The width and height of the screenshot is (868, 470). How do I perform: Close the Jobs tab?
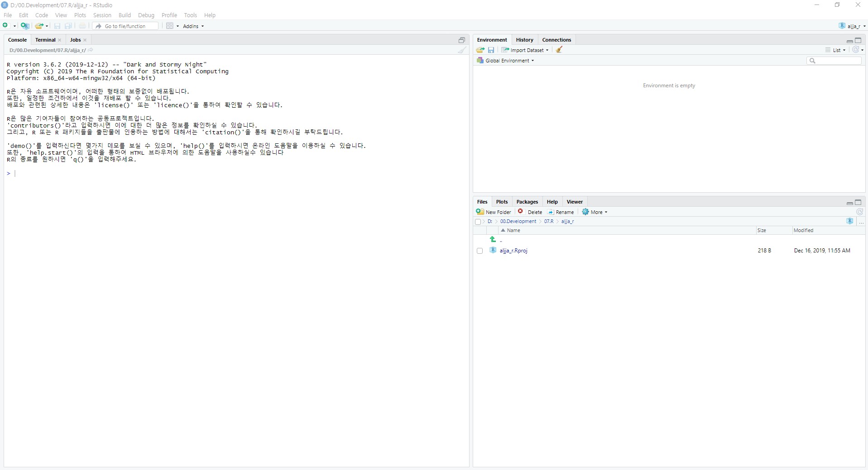[x=85, y=40]
